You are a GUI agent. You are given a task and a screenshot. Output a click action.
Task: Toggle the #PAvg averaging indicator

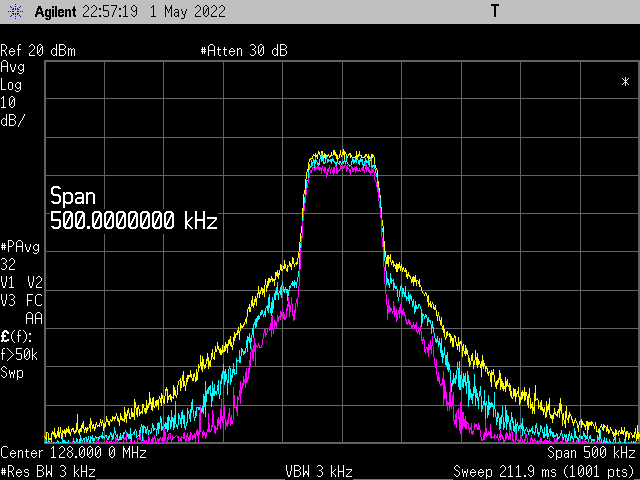coord(20,246)
